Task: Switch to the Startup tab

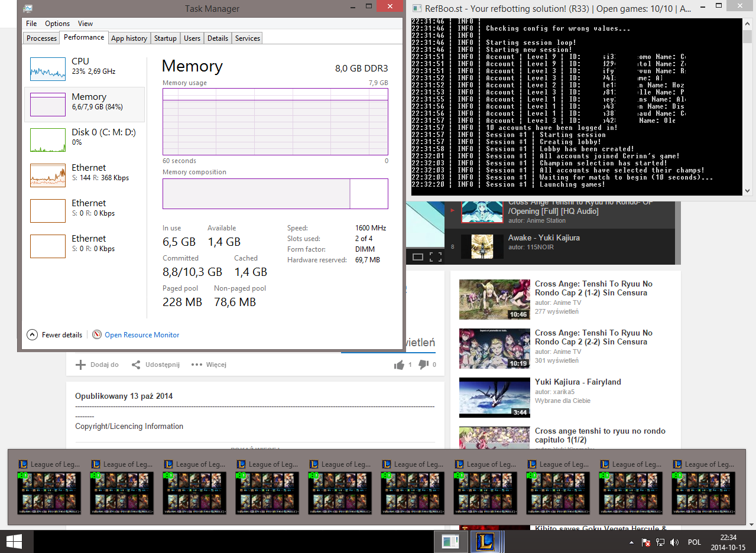Action: point(166,38)
